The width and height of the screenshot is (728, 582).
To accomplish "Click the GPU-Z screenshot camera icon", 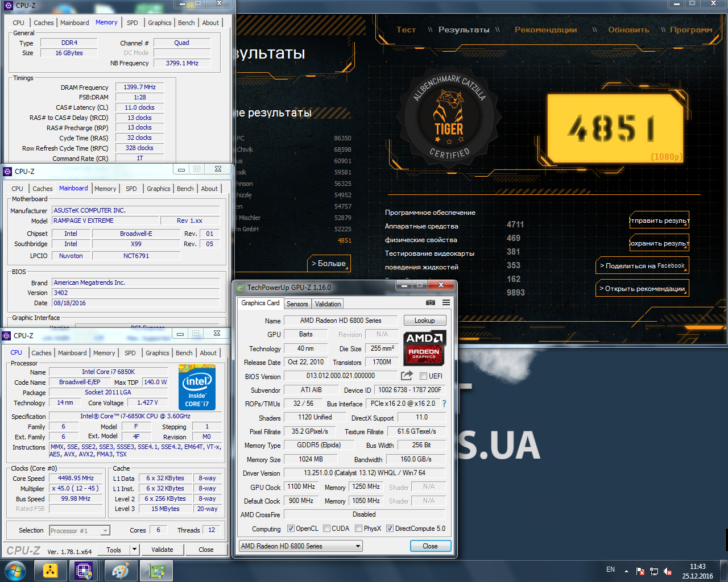I will [x=431, y=302].
